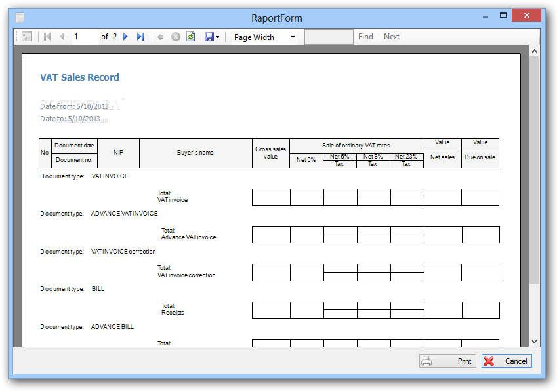Jump to the last page
This screenshot has width=559, height=392.
pyautogui.click(x=140, y=37)
